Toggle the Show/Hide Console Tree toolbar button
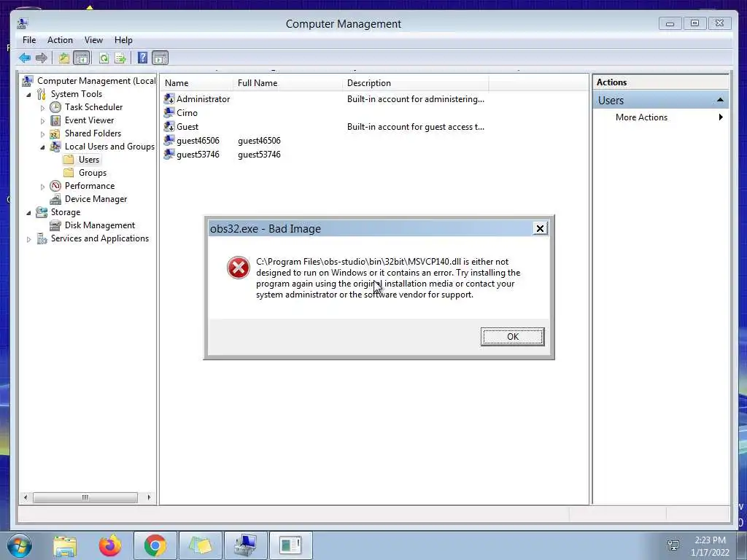The width and height of the screenshot is (747, 560). (82, 58)
